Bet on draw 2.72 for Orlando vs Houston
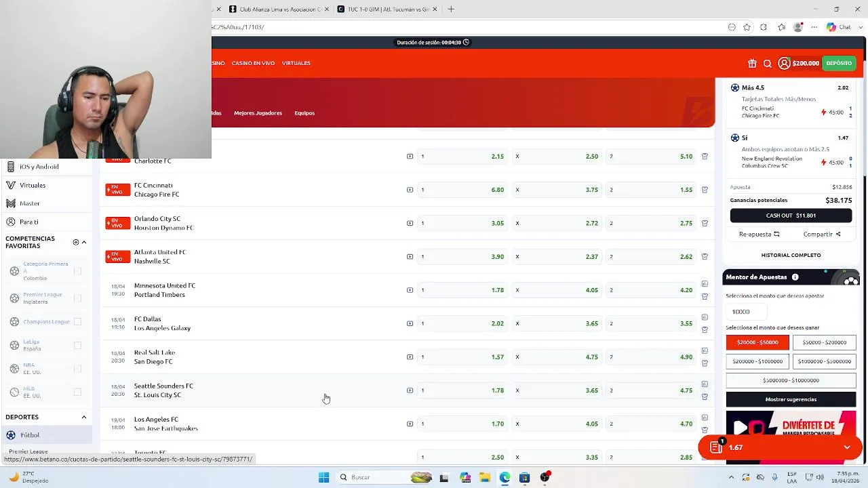The image size is (868, 488). [x=555, y=223]
